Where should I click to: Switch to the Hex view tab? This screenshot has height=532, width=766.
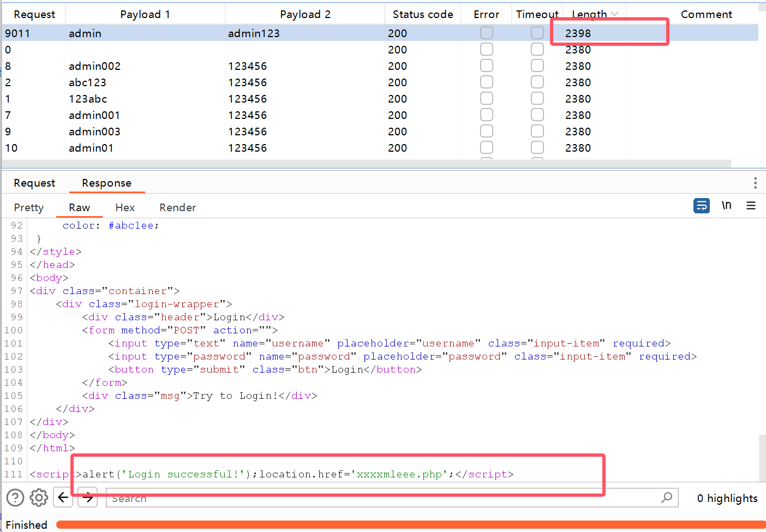(125, 207)
